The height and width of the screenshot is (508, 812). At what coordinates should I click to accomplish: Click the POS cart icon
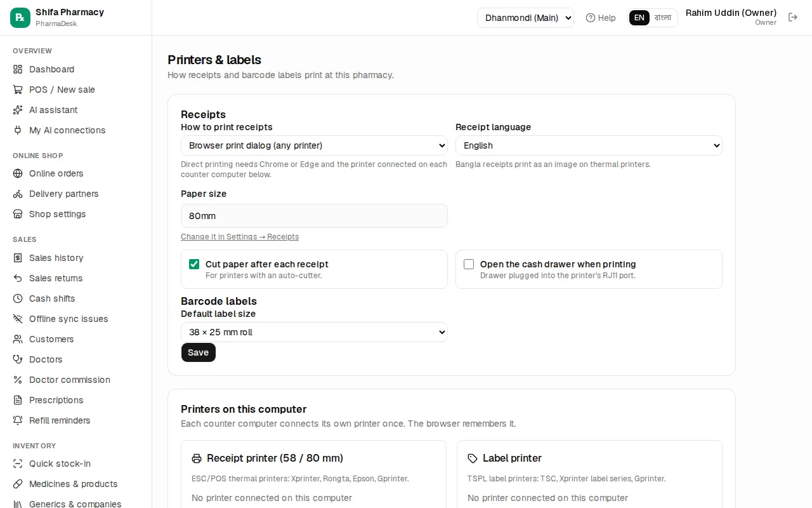tap(18, 90)
